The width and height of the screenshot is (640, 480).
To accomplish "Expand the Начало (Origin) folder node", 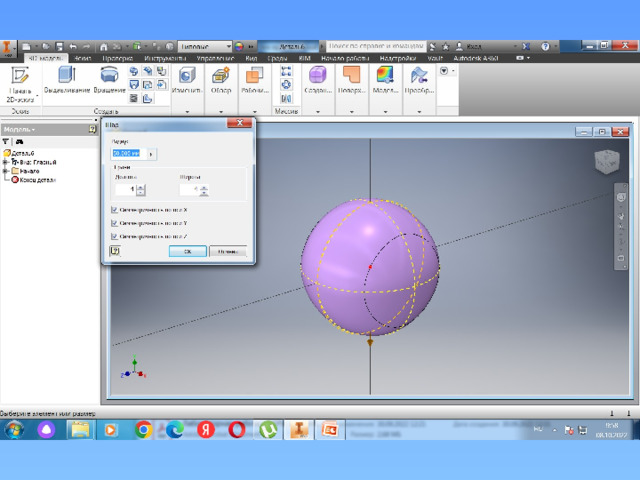I will click(6, 171).
